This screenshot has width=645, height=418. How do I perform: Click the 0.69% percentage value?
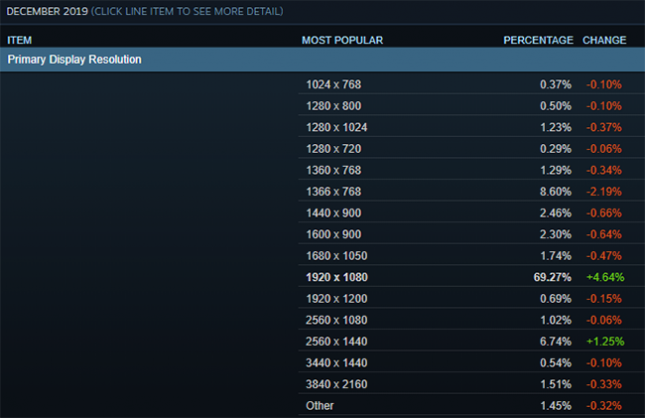[556, 299]
